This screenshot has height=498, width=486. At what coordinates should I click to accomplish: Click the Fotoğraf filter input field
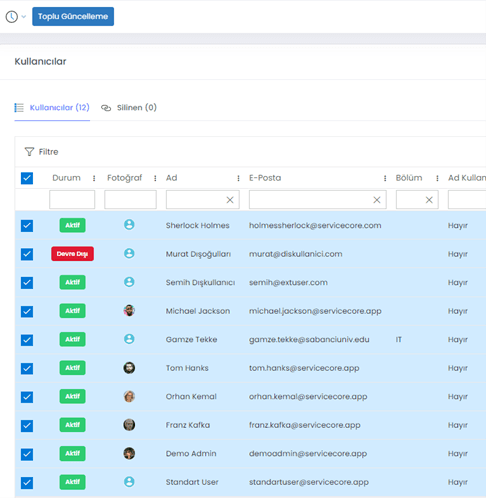130,200
